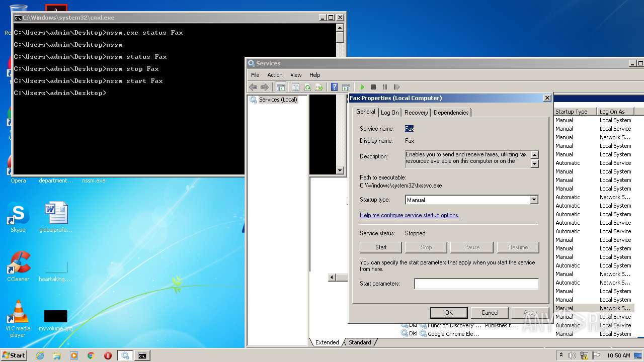Click the Stop Service toolbar icon
The image size is (644, 362).
(x=373, y=87)
